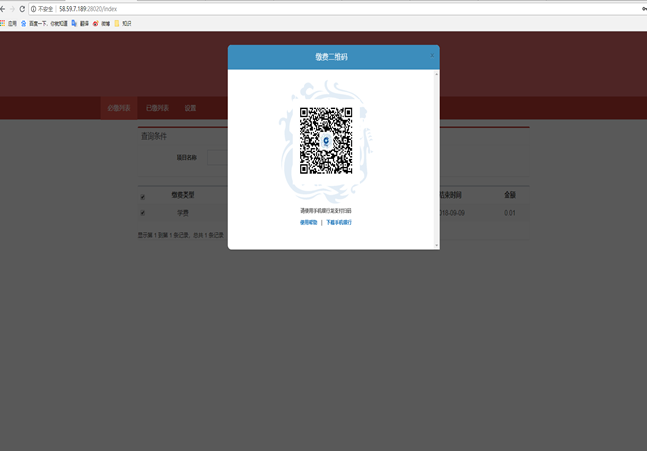
Task: Open the 下载手机银行 link
Action: click(x=339, y=222)
